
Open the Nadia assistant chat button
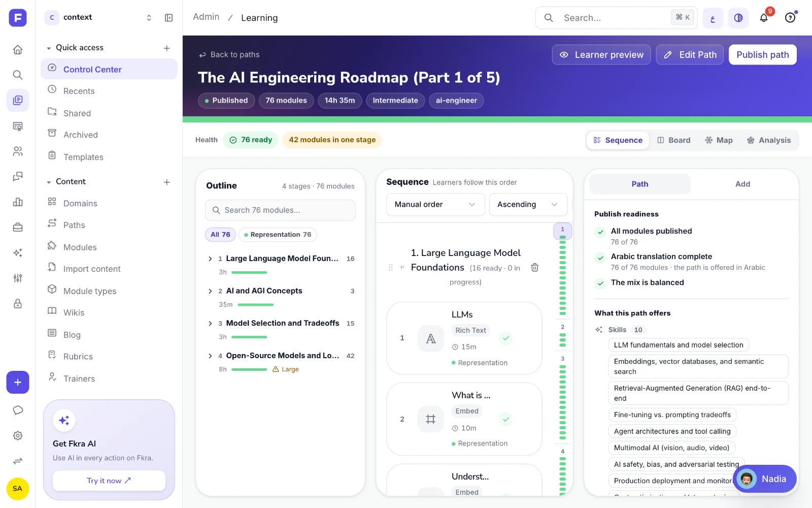tap(765, 479)
